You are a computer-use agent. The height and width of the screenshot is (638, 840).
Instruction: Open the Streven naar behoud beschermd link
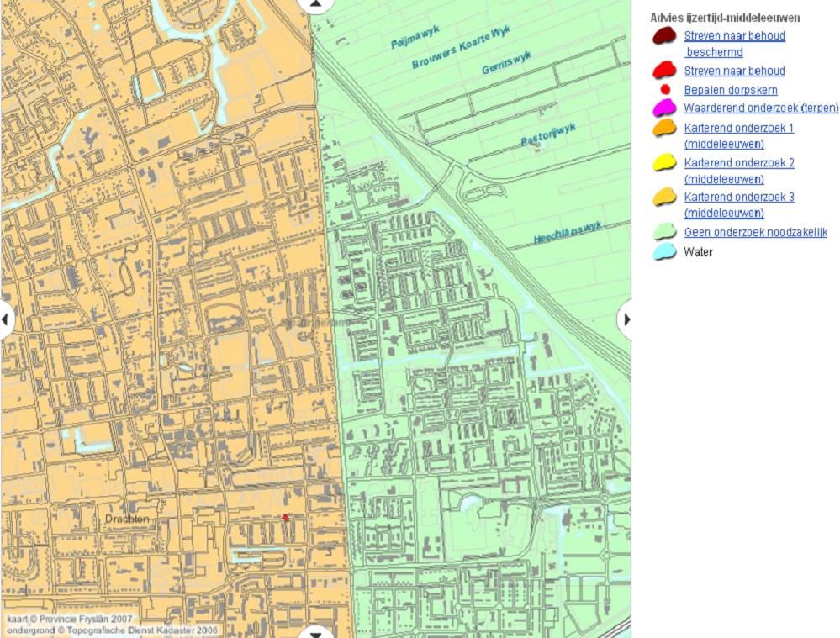pos(734,36)
